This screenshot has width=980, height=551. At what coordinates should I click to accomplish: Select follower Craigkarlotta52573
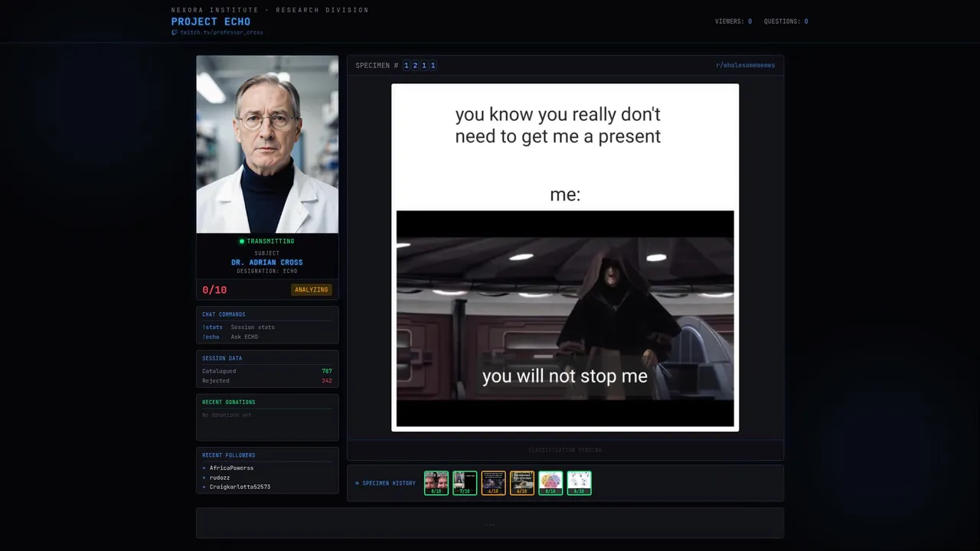pyautogui.click(x=240, y=487)
